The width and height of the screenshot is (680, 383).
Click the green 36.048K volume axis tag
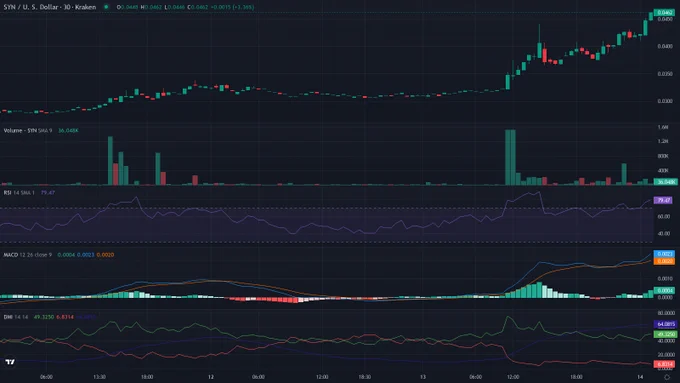click(x=665, y=182)
